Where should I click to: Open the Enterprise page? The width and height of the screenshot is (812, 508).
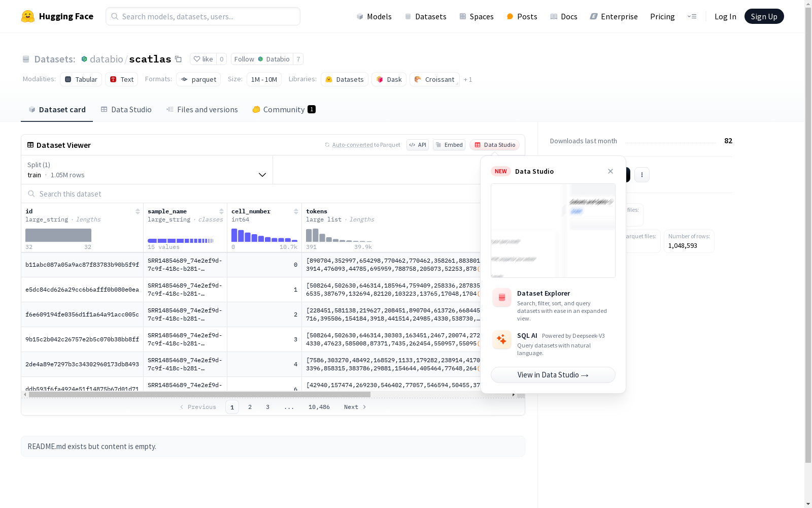614,16
